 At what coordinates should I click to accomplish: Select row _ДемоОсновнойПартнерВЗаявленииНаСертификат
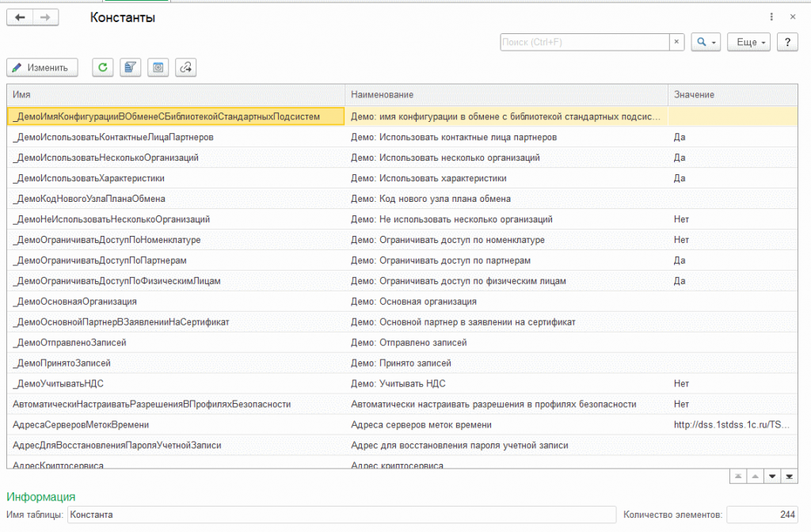tap(402, 322)
